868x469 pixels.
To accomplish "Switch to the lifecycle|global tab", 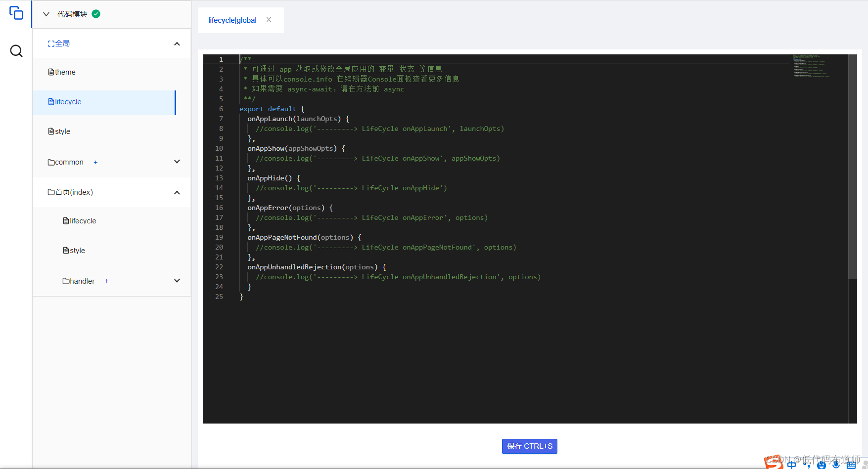I will coord(232,20).
